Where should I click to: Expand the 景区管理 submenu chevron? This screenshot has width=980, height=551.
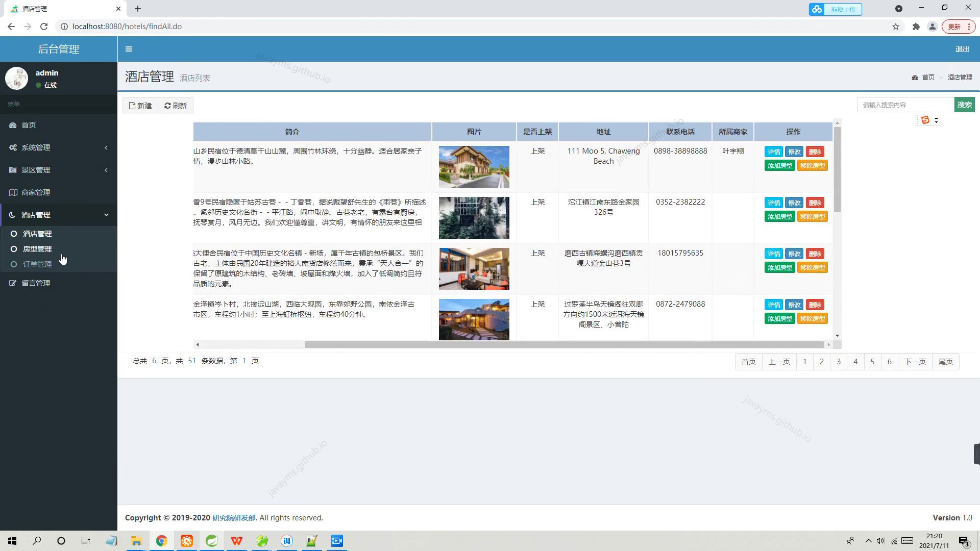point(106,170)
